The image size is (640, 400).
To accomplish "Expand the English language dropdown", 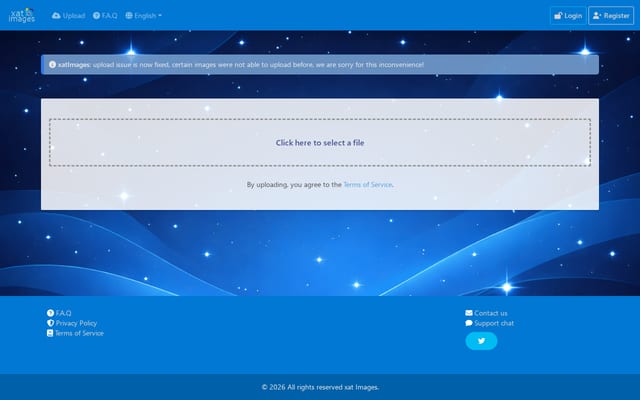I will pos(143,16).
